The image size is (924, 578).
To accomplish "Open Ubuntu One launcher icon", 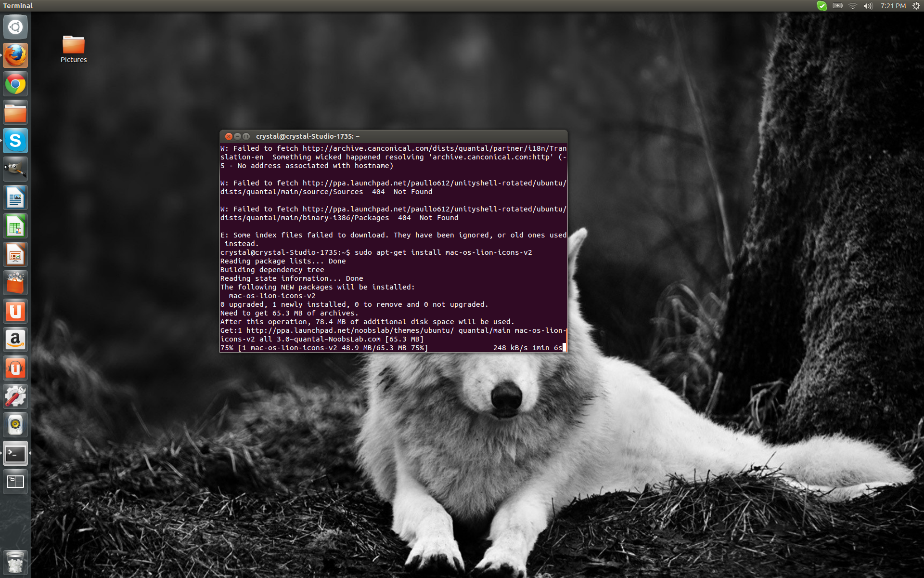I will [x=15, y=312].
